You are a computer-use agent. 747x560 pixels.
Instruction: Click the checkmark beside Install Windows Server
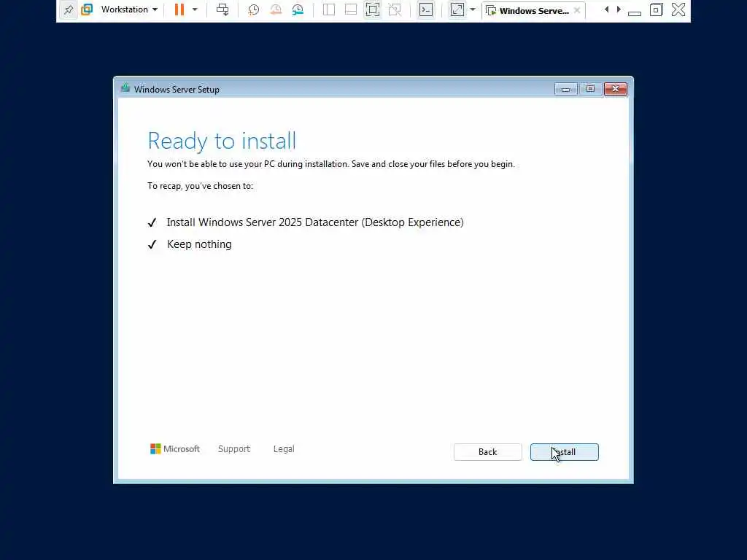point(152,223)
